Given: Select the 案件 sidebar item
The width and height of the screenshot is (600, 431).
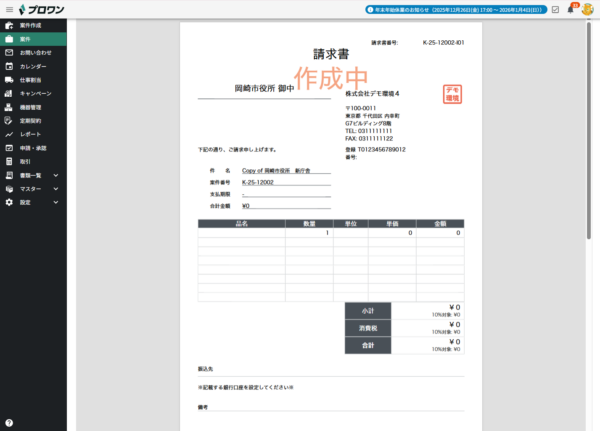Looking at the screenshot, I should 25,39.
